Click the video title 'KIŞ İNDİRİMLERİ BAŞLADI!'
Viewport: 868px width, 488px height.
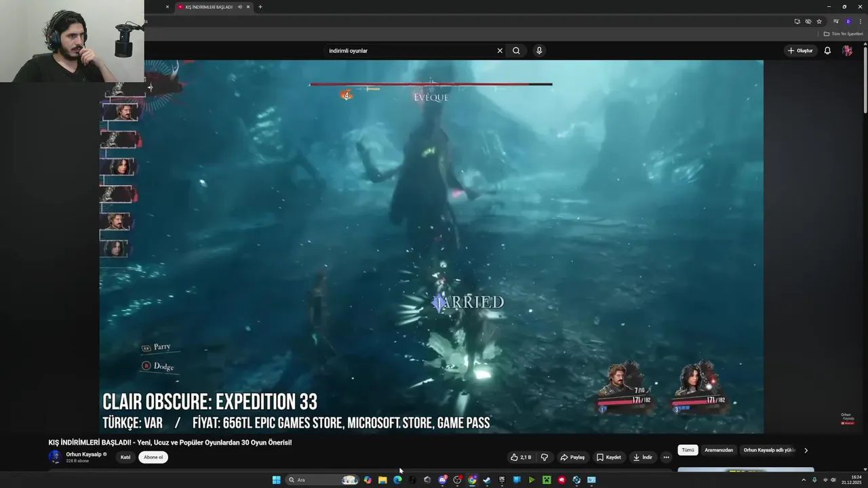170,443
